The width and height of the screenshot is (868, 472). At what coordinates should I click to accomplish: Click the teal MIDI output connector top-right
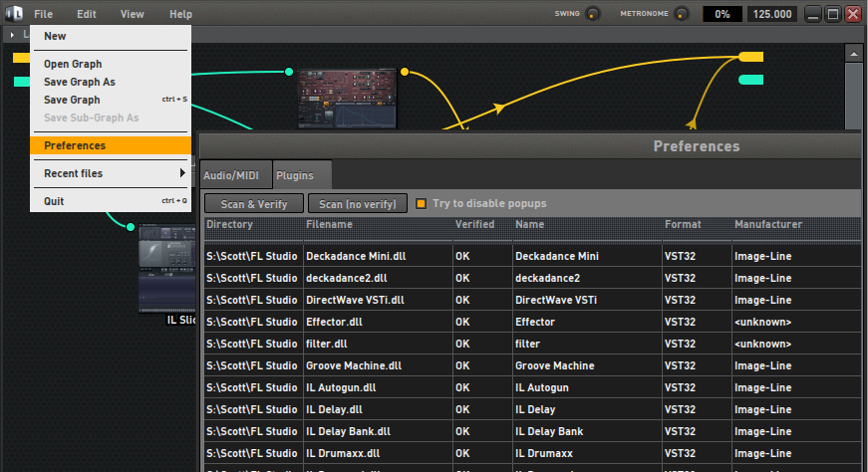[x=751, y=80]
